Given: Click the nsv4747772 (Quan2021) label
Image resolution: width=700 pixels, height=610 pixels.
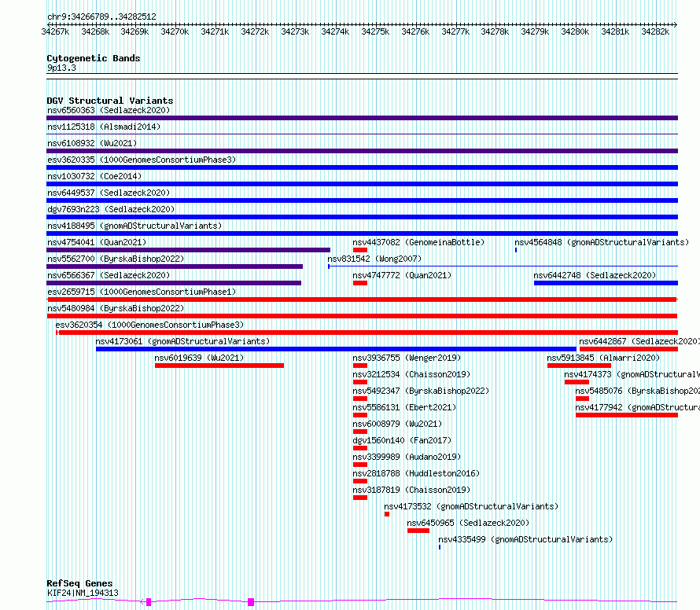Looking at the screenshot, I should click(402, 275).
